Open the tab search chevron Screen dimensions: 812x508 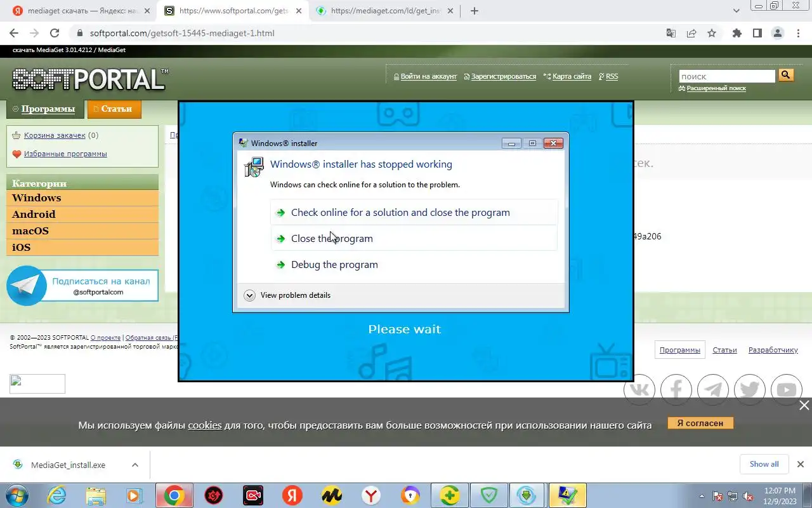coord(736,11)
